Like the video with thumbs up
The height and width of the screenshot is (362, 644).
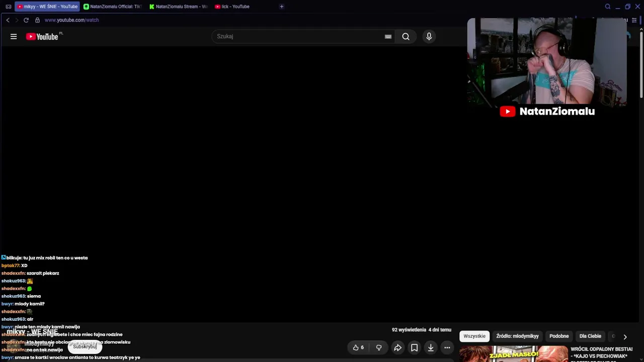click(358, 347)
